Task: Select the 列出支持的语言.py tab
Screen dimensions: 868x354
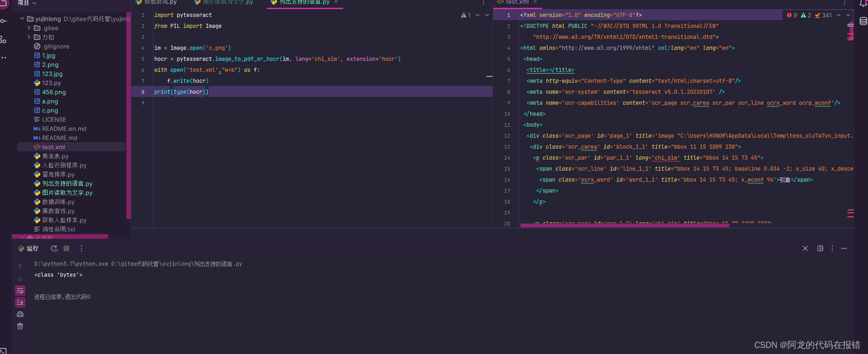Action: 300,2
